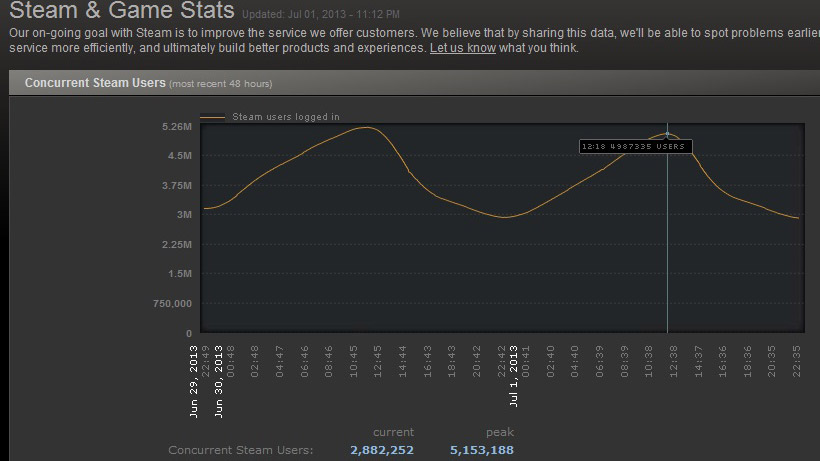Select the highlighted data point on the chart cursor line
820x461 pixels.
[667, 134]
